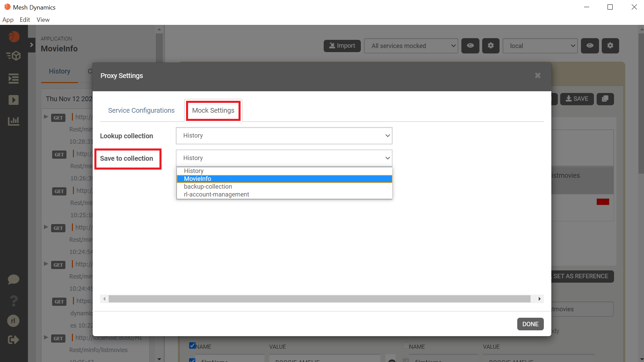Click the Import button

point(342,46)
